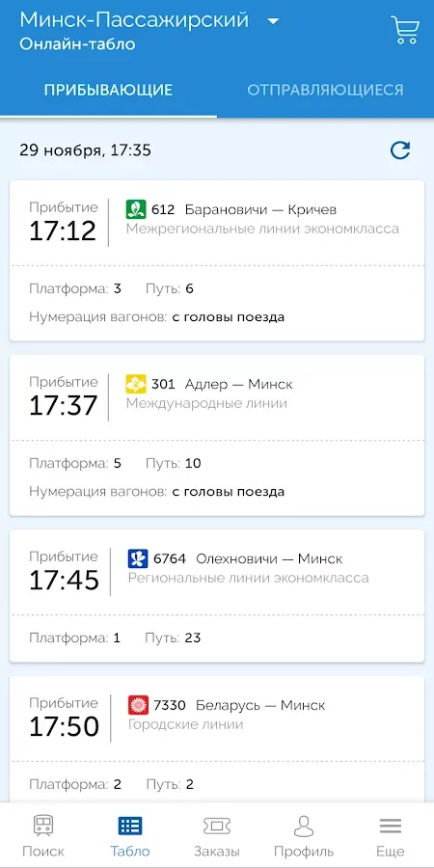Tap the 17:37 arrival time
Viewport: 434px width, 868px height.
(x=63, y=406)
